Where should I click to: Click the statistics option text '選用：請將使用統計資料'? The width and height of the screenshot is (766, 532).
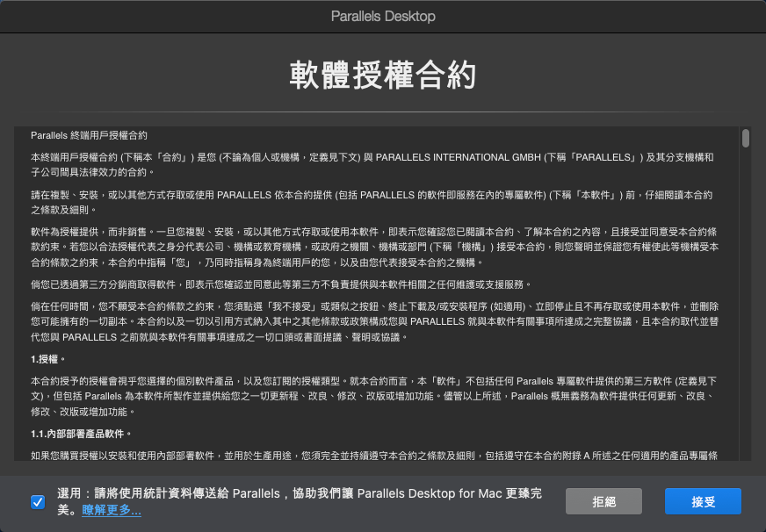pyautogui.click(x=300, y=502)
